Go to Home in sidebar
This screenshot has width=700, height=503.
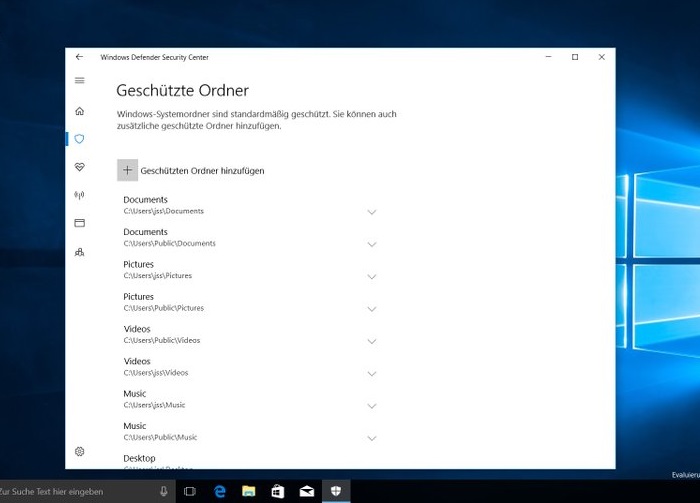(x=79, y=111)
